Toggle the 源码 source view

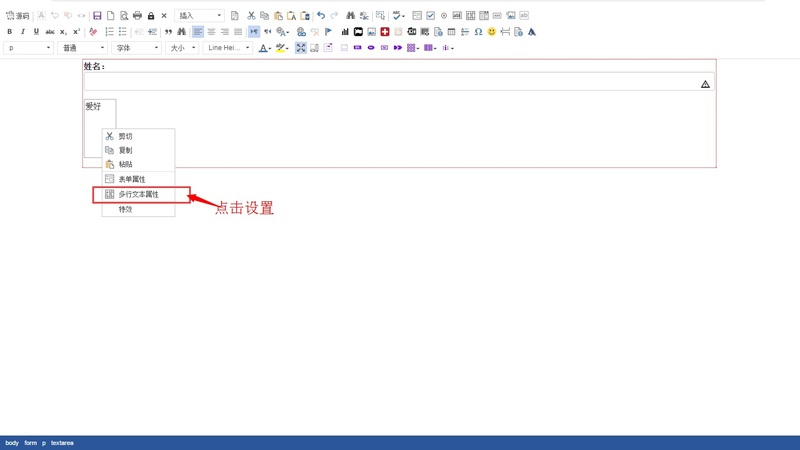point(18,16)
